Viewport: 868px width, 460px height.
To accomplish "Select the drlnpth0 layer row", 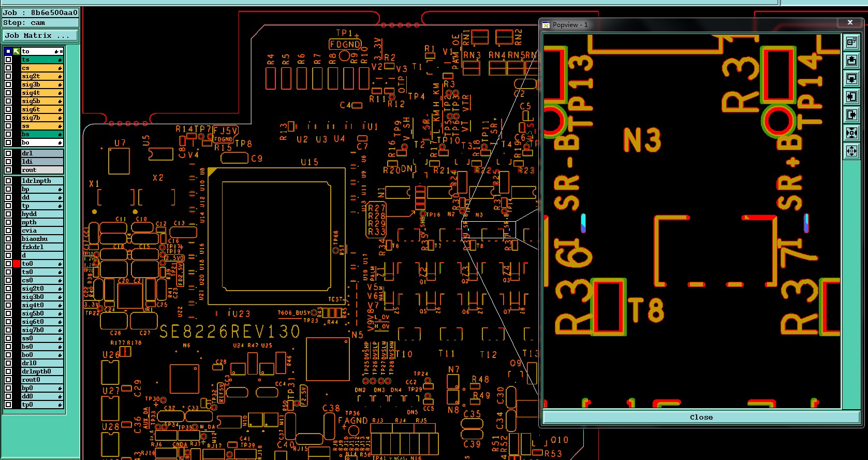I will 42,371.
